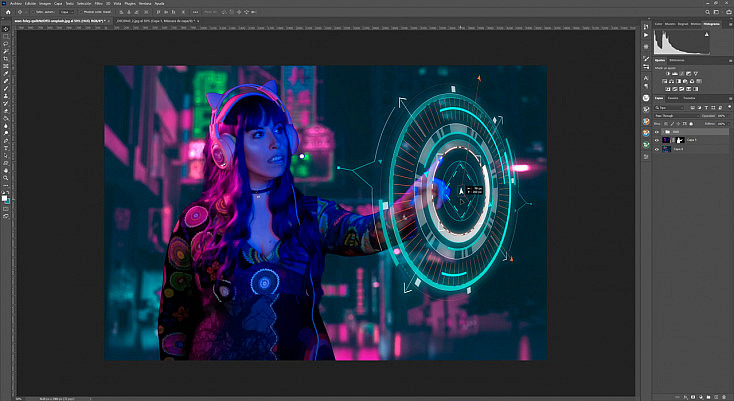Select the Type tool

point(6,148)
